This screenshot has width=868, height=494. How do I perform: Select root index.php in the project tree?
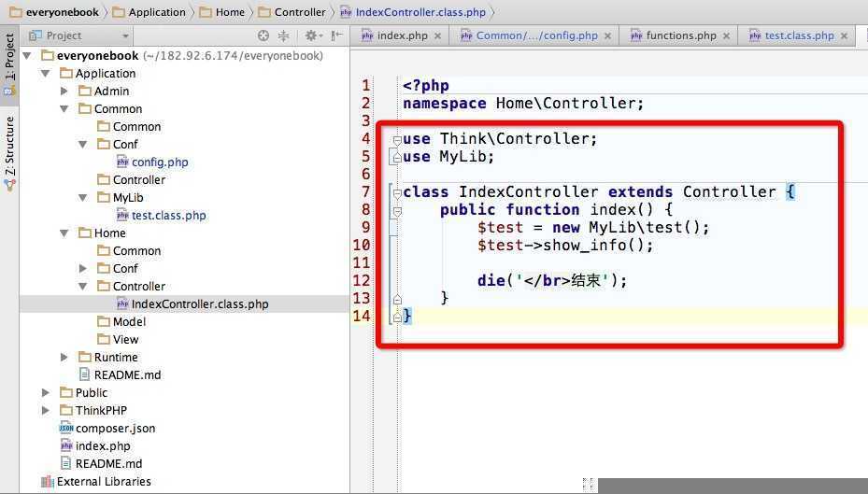click(x=95, y=445)
